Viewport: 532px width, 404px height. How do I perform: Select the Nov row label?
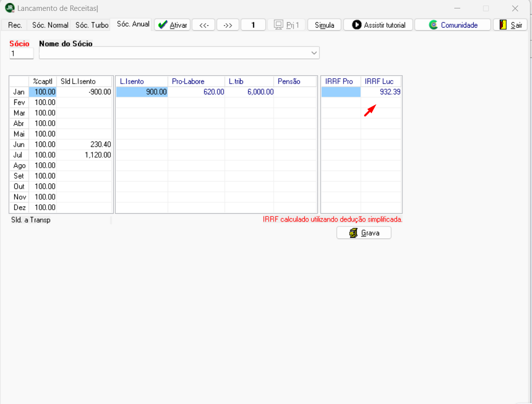tap(20, 197)
